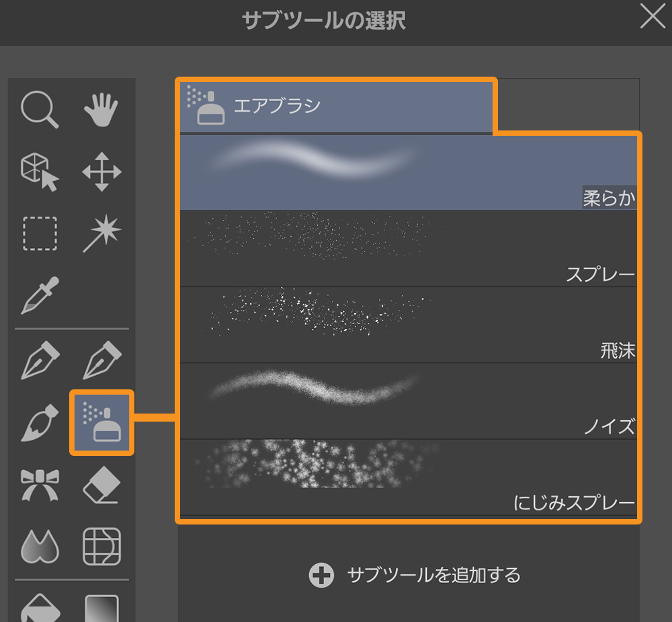
Task: Pick the ノイズ noise sub tool
Action: (x=408, y=401)
